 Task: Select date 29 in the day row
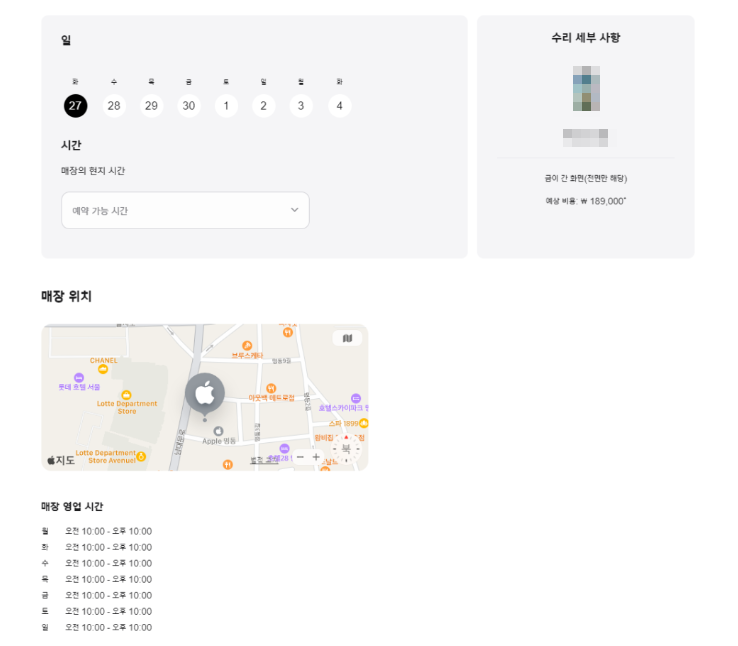151,106
